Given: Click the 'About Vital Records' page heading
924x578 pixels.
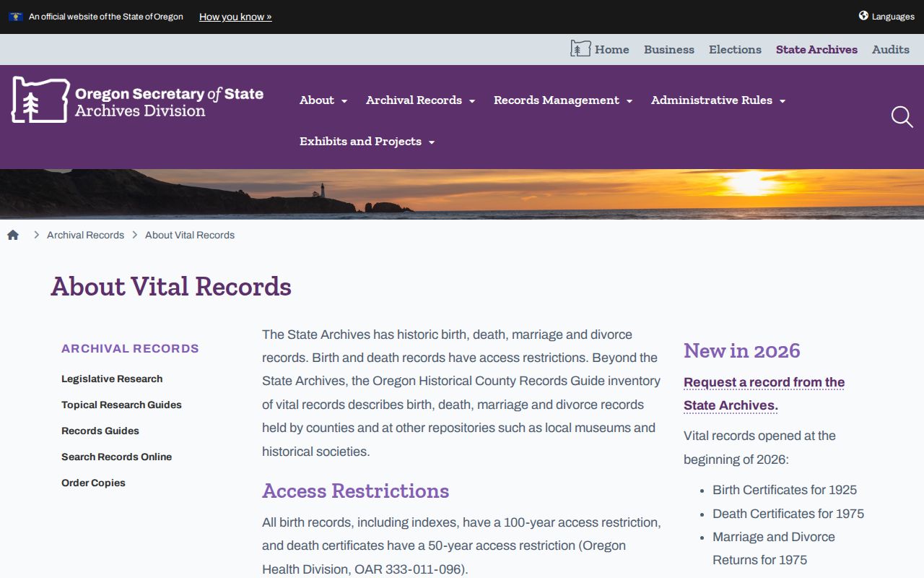Looking at the screenshot, I should point(171,287).
